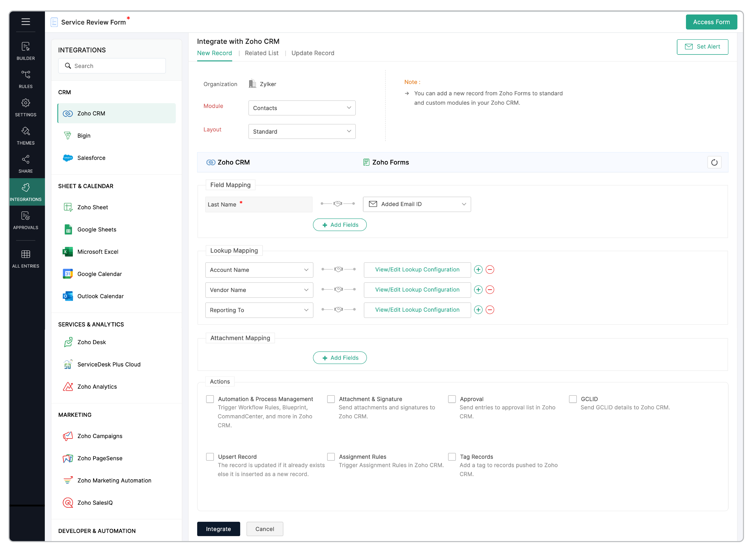Remove the Reporting To lookup row

(x=490, y=310)
